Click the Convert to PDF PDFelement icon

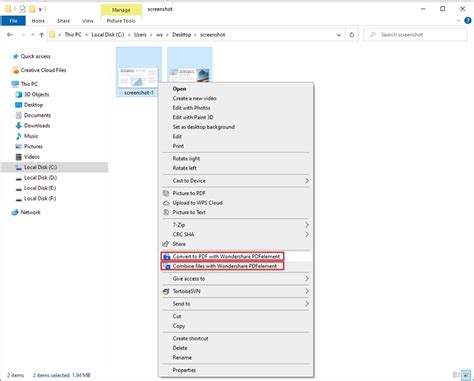pos(166,257)
